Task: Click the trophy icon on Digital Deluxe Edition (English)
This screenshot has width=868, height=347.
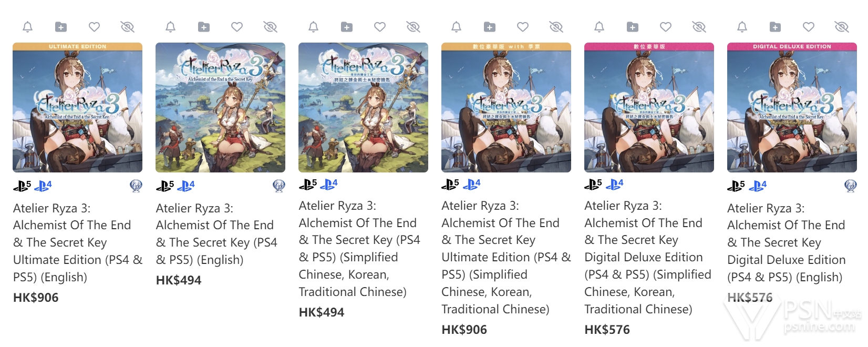Action: (x=850, y=186)
